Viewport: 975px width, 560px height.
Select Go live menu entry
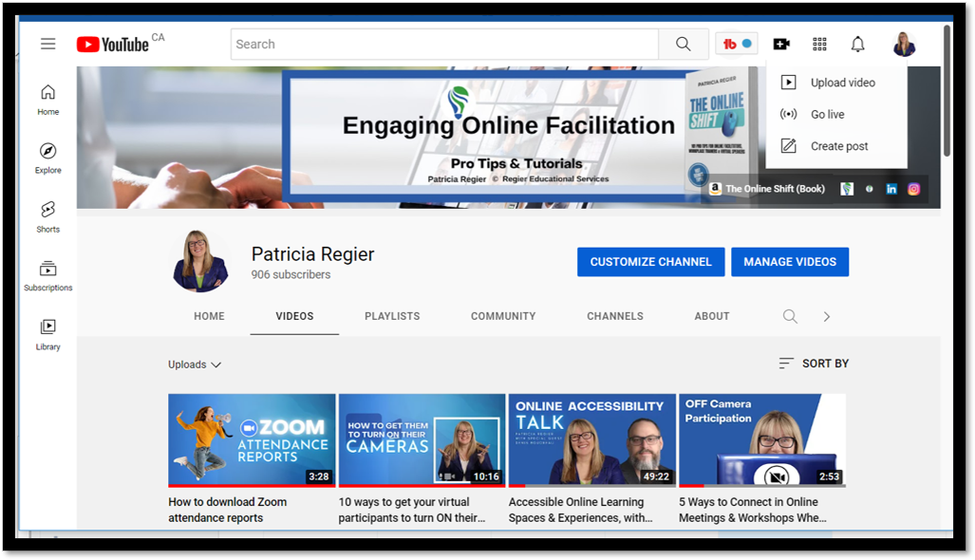837,114
